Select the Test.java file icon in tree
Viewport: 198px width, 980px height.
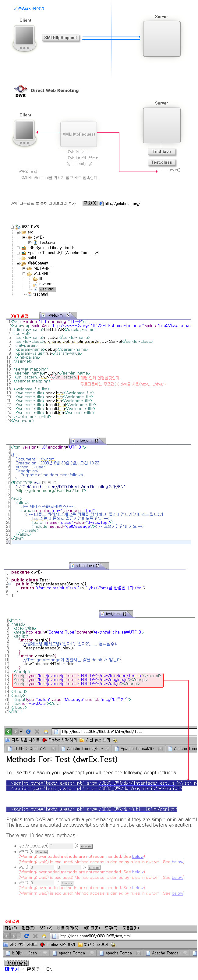click(35, 242)
